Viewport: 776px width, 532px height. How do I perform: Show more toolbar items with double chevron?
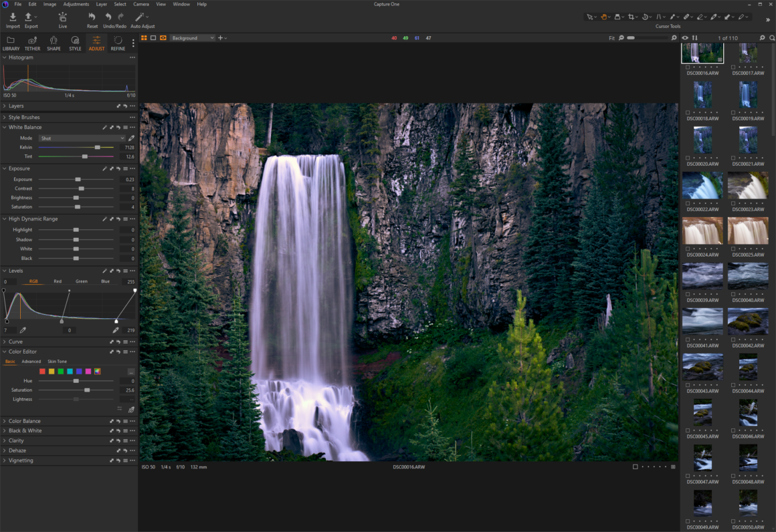pos(767,20)
